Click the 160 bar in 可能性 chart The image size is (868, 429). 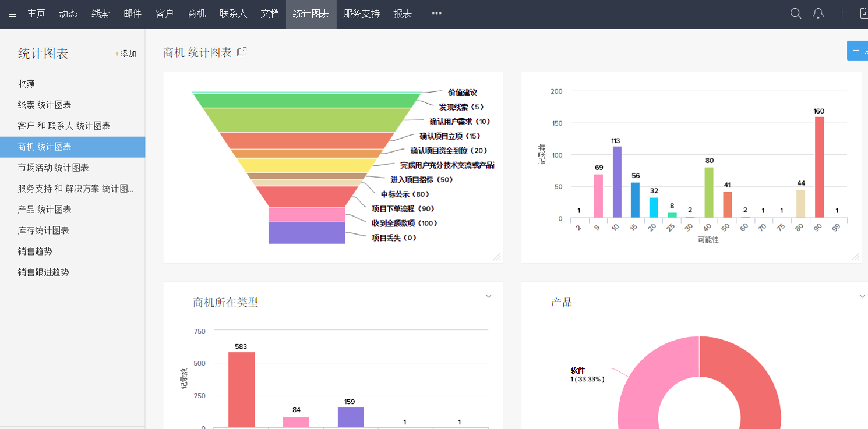pyautogui.click(x=819, y=168)
